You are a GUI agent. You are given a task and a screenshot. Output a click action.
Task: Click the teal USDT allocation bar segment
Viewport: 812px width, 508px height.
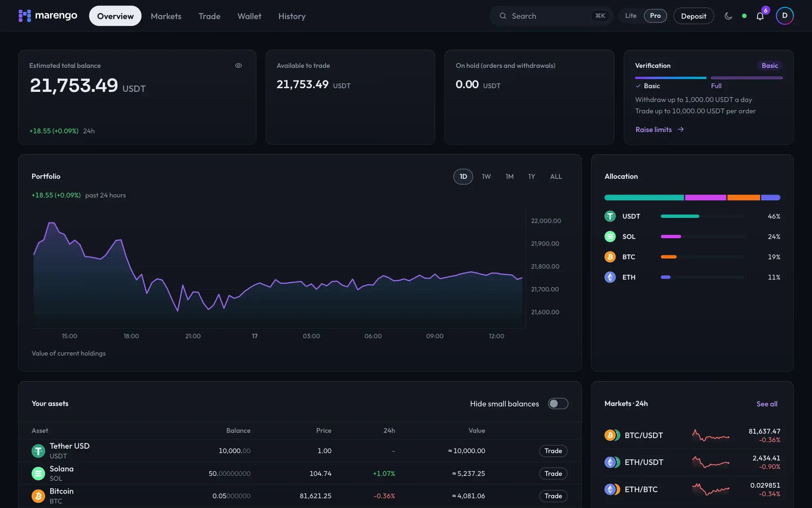pos(644,198)
